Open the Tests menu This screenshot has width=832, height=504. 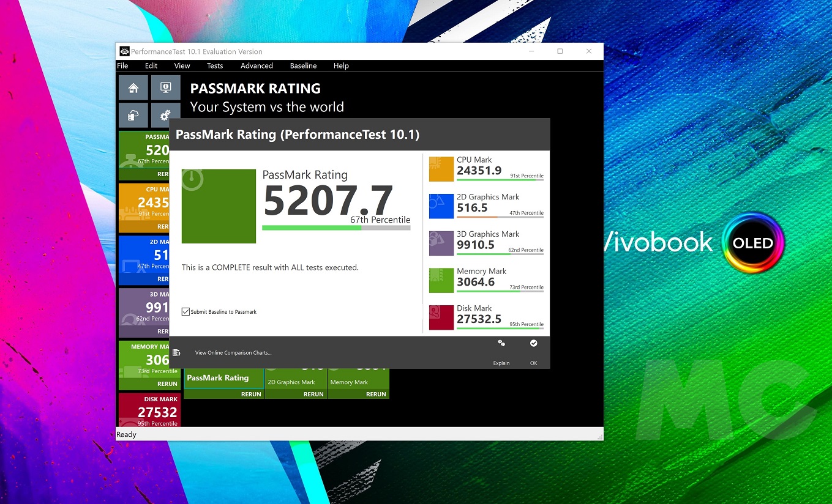click(x=214, y=65)
